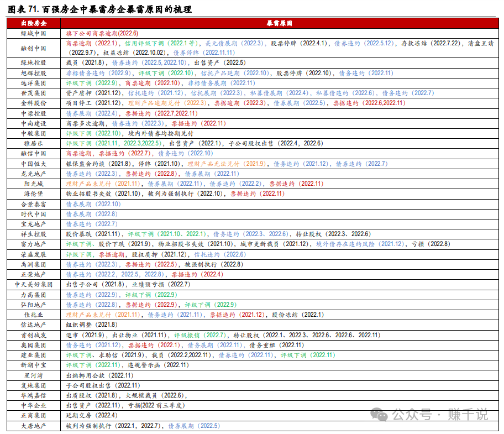Select the 富力地产 company cell
This screenshot has width=504, height=434.
34,244
